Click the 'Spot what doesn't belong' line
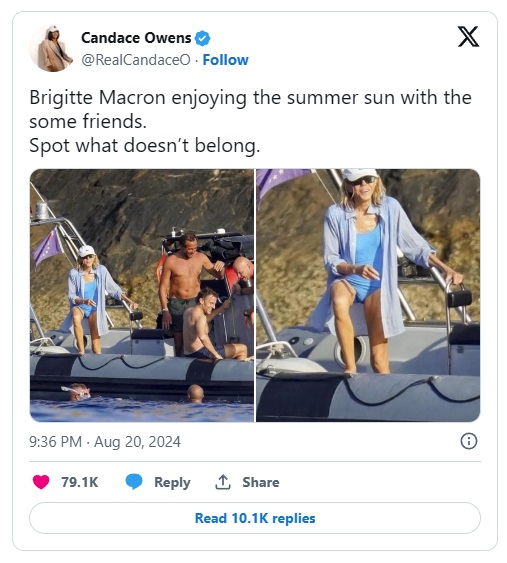 (144, 146)
